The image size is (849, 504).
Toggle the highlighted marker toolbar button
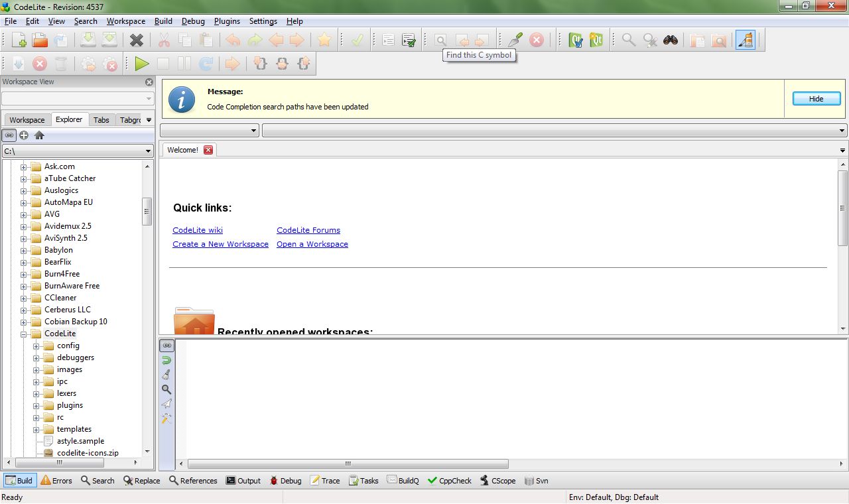(x=746, y=40)
